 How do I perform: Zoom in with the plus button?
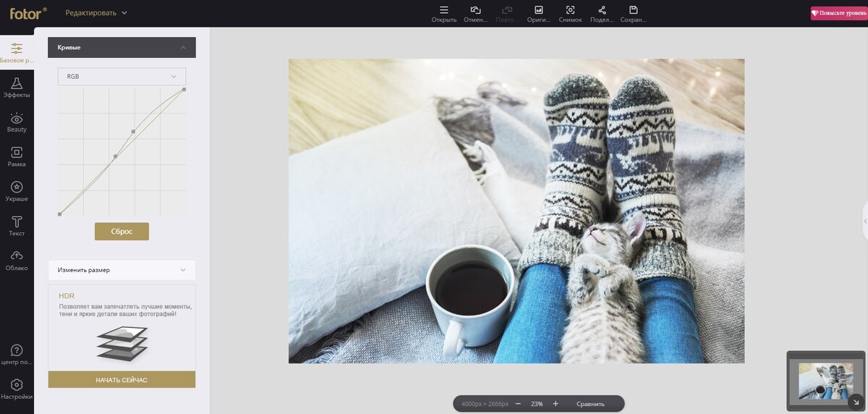pos(556,404)
